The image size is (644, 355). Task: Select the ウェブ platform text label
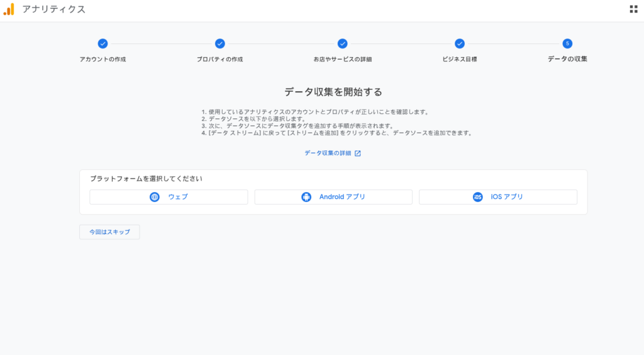[177, 197]
